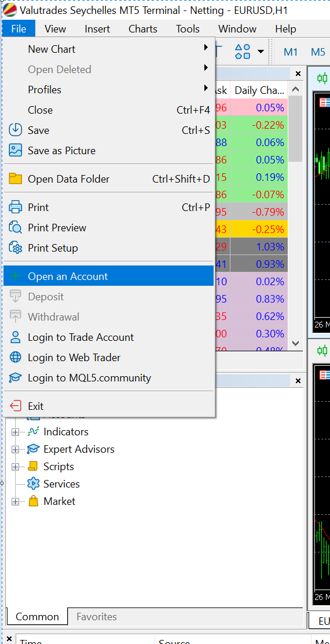Click the Open Data Folder icon
This screenshot has height=644, width=330.
(15, 179)
